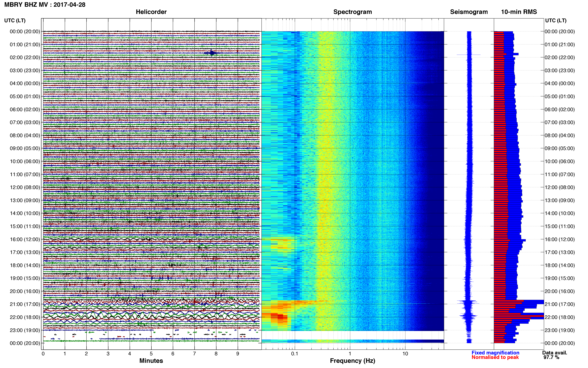Click the '10-min RMS' panel heading
The image size is (588, 368).
tap(519, 12)
